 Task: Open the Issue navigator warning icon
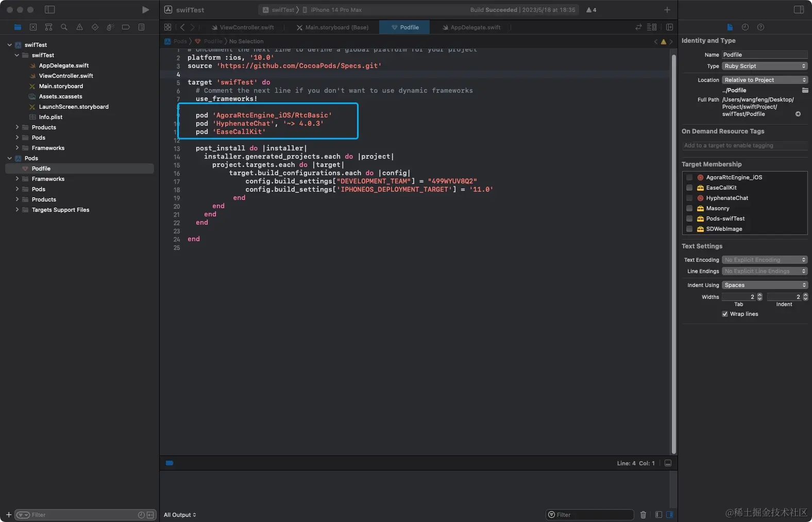click(x=79, y=27)
